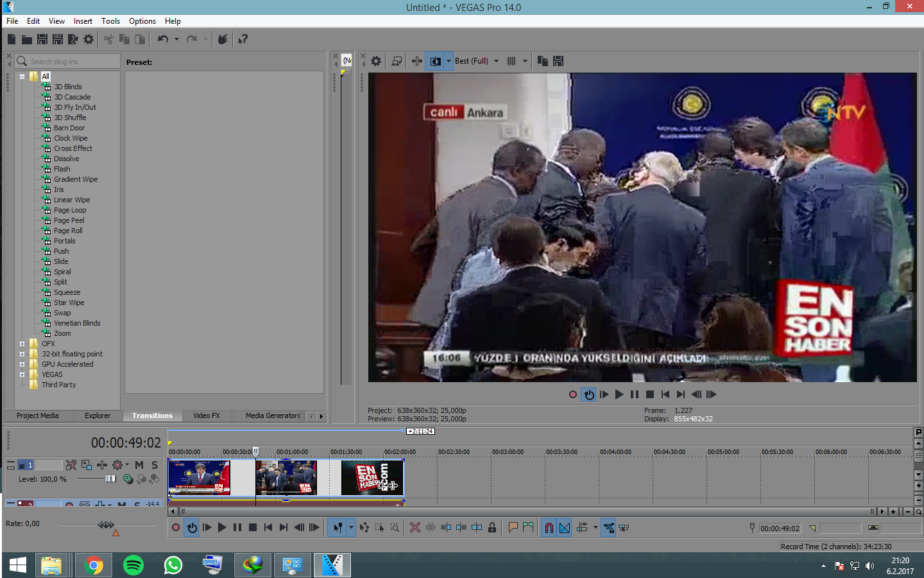Insert a Marker using the flag icon
The width and height of the screenshot is (924, 578).
point(513,527)
